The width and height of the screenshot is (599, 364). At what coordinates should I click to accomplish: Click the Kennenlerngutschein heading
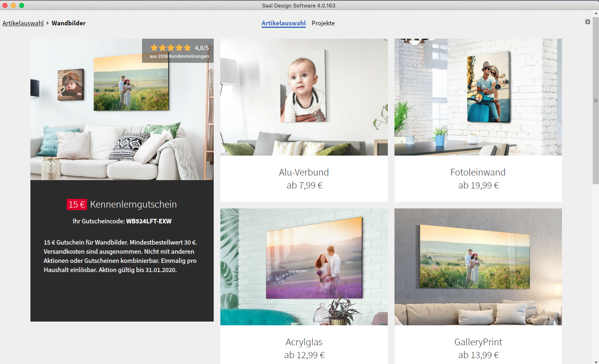pos(133,204)
